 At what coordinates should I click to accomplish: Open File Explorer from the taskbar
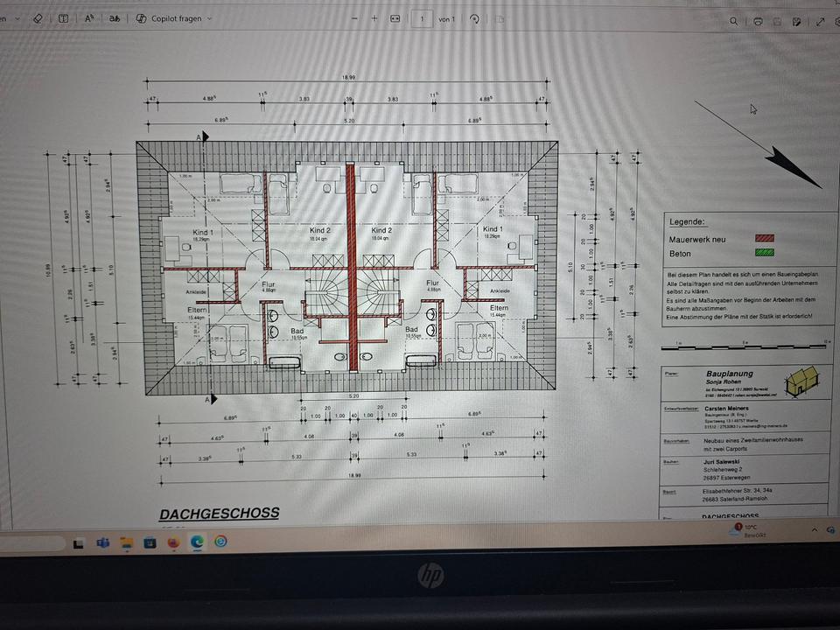[127, 542]
